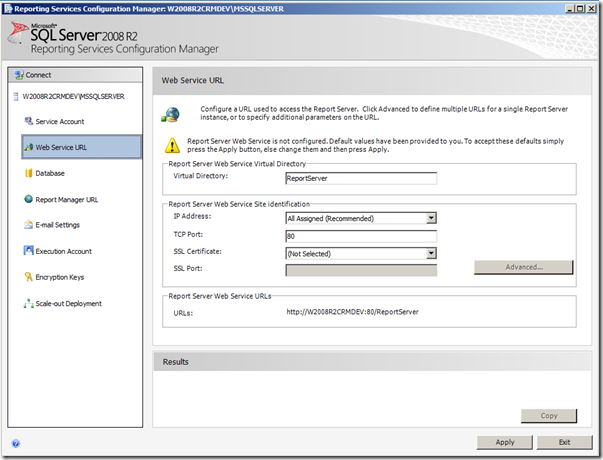Click the server instance icon beside W2008R2CRMDEV\MSSQLSERVER
603x460 pixels.
click(x=16, y=97)
